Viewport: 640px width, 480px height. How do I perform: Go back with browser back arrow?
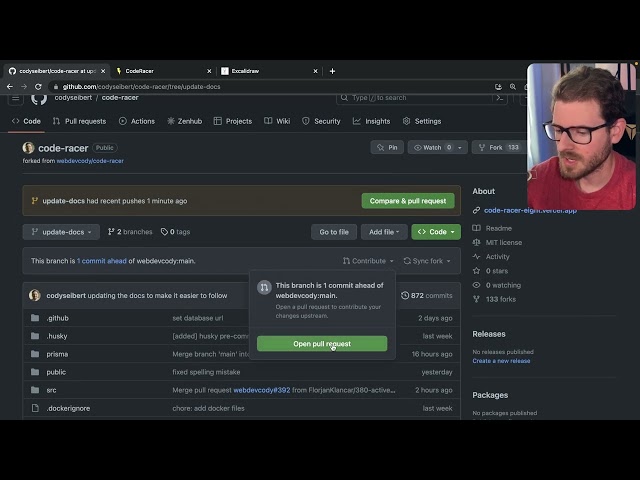(10, 87)
